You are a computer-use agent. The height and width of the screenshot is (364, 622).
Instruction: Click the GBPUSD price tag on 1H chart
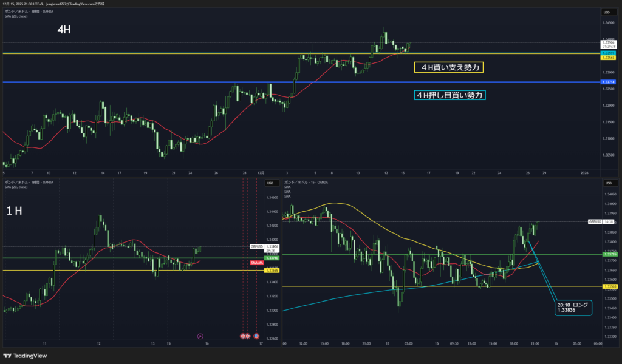tap(256, 246)
